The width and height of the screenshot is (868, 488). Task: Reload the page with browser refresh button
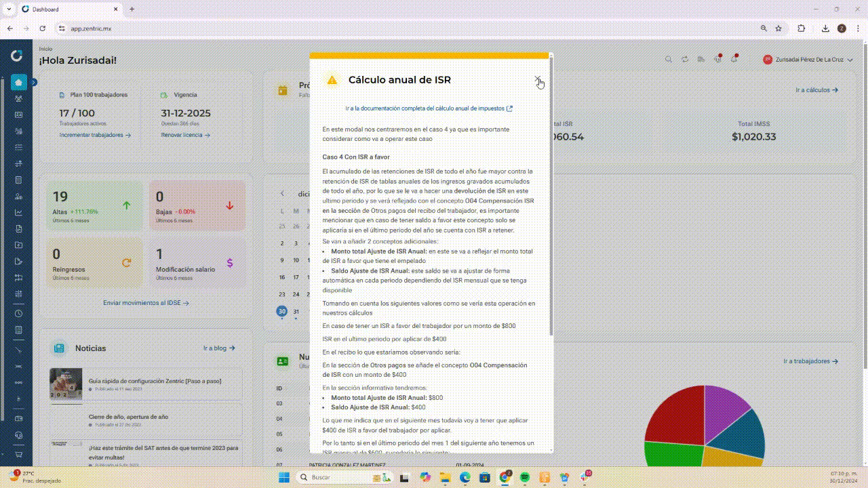tap(42, 28)
